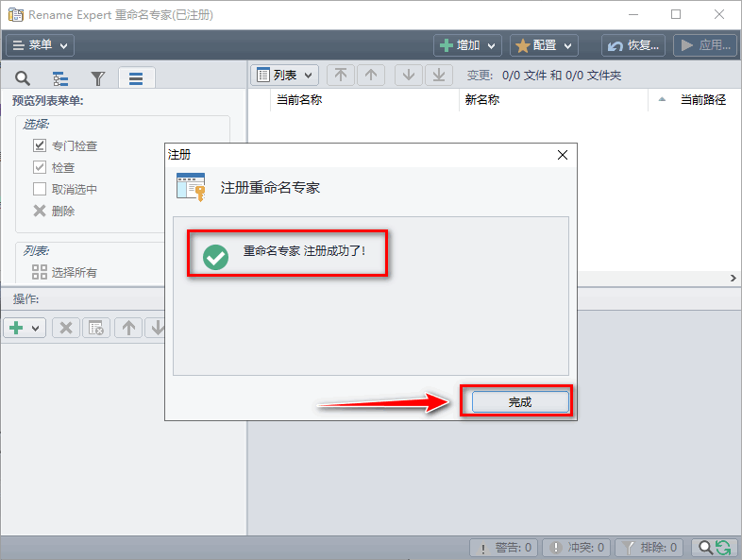Open the 列表 view dropdown
742x560 pixels.
coord(284,75)
